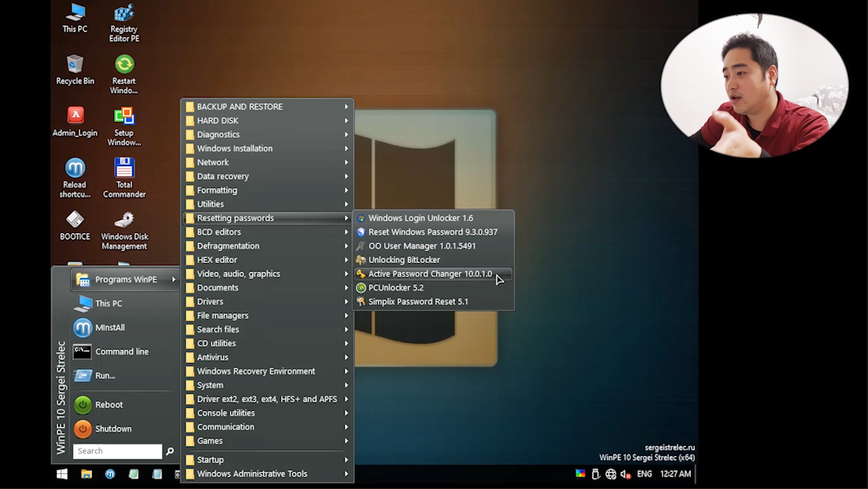The width and height of the screenshot is (868, 489).
Task: Expand HARD DISK submenu
Action: (268, 120)
